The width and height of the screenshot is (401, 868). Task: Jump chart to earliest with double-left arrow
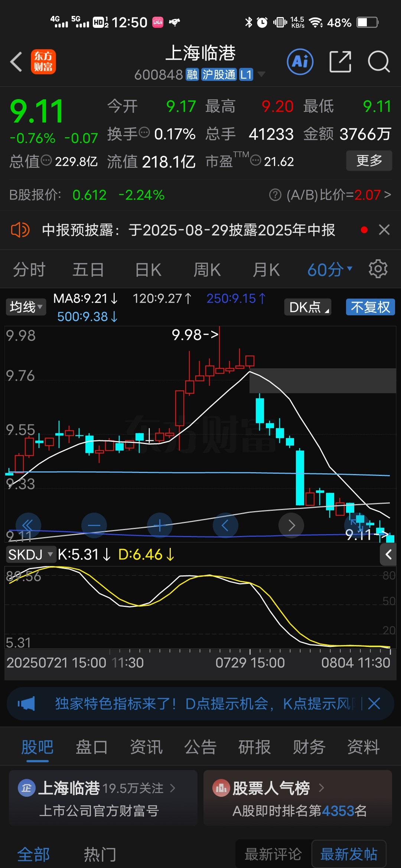pyautogui.click(x=28, y=525)
